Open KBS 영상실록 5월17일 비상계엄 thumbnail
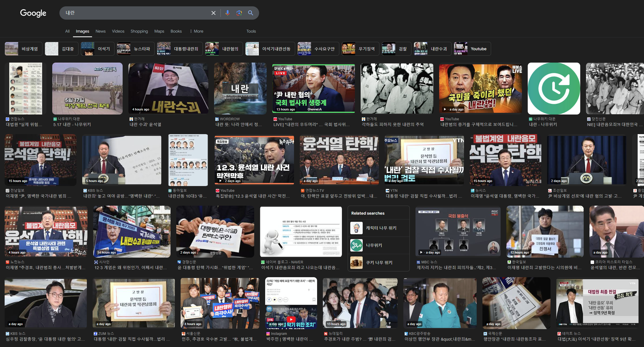644x347 pixels. tap(87, 89)
